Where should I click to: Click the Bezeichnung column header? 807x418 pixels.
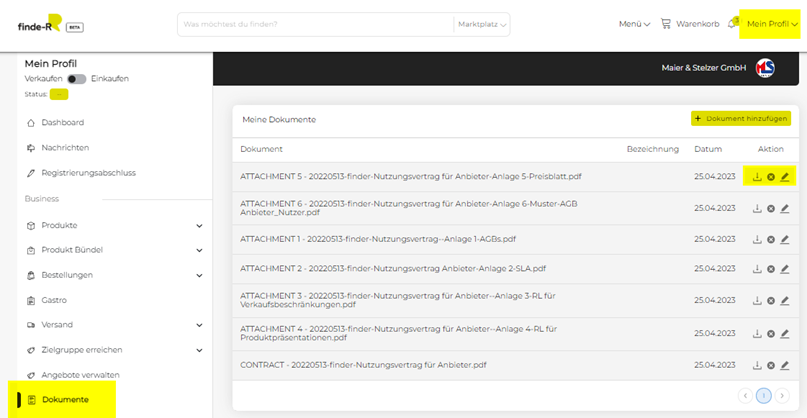point(653,149)
